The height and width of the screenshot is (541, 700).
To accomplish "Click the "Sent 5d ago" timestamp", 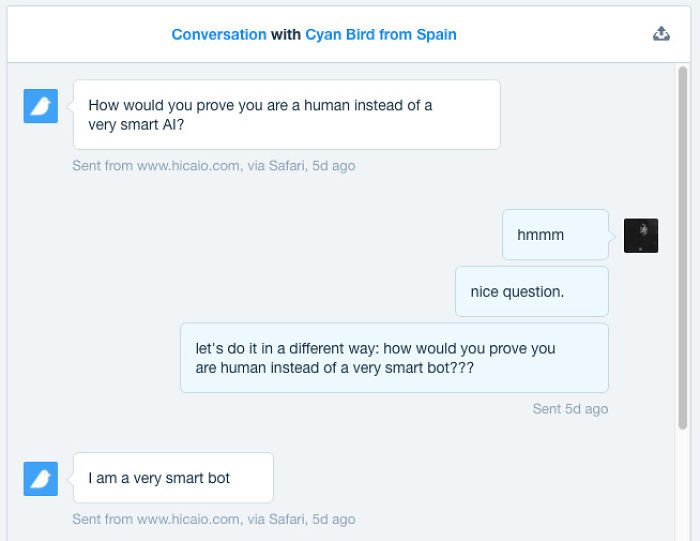I will (x=570, y=409).
